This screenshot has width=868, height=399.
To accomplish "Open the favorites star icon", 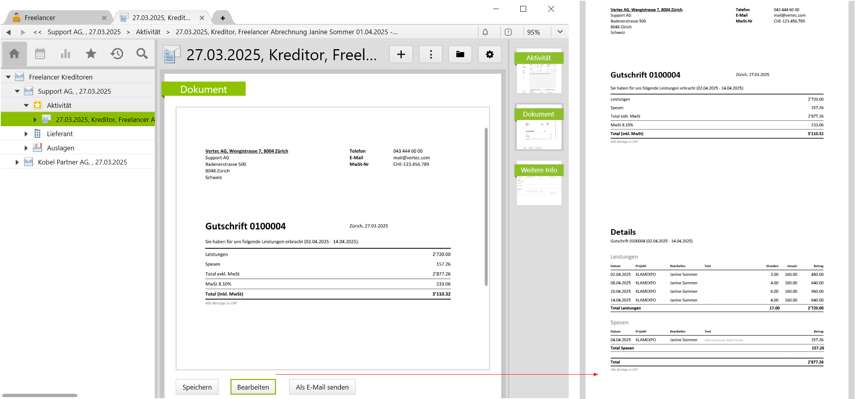I will pyautogui.click(x=91, y=54).
